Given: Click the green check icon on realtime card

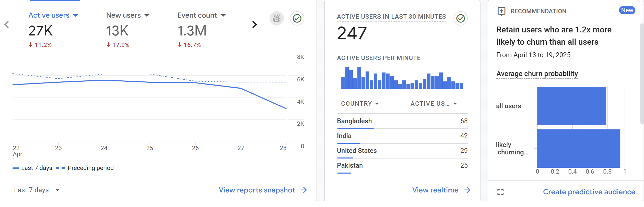Looking at the screenshot, I should 461,18.
